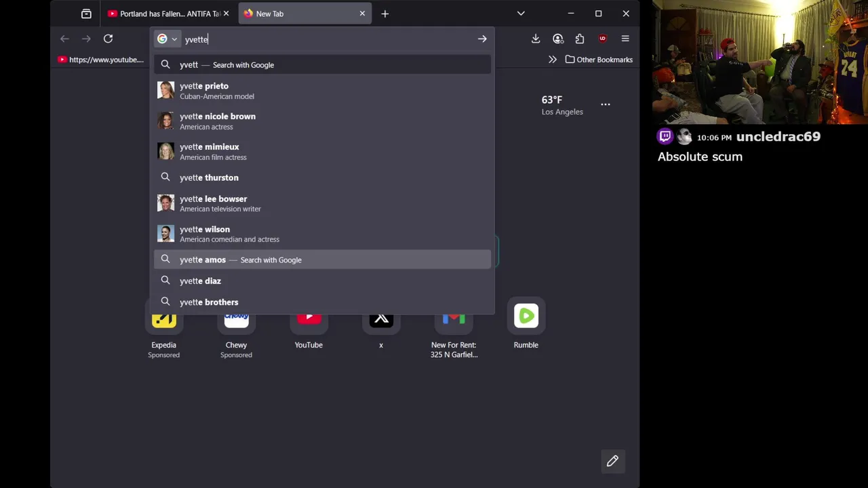Go forward one page
The image size is (868, 488).
coord(86,39)
